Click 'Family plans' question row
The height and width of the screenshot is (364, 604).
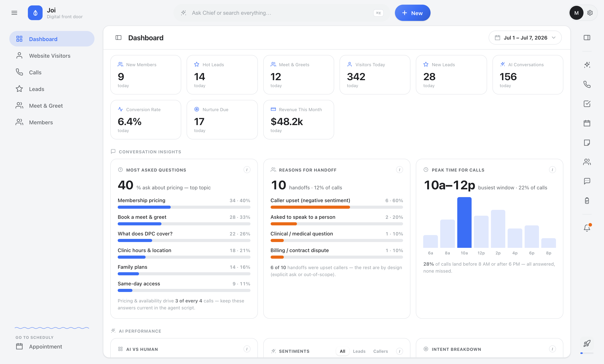pos(184,270)
